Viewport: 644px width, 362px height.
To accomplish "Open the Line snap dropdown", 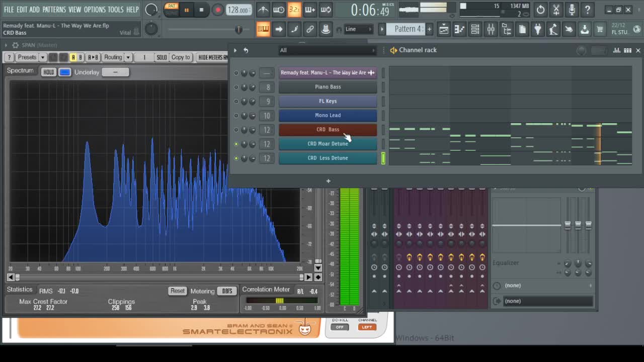I will (358, 29).
